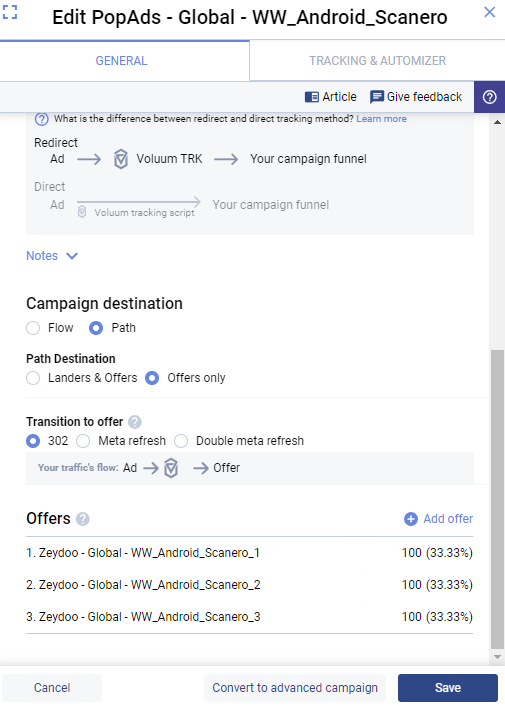Viewport: 505px width, 707px height.
Task: Click Convert to advanced campaign
Action: (x=295, y=688)
